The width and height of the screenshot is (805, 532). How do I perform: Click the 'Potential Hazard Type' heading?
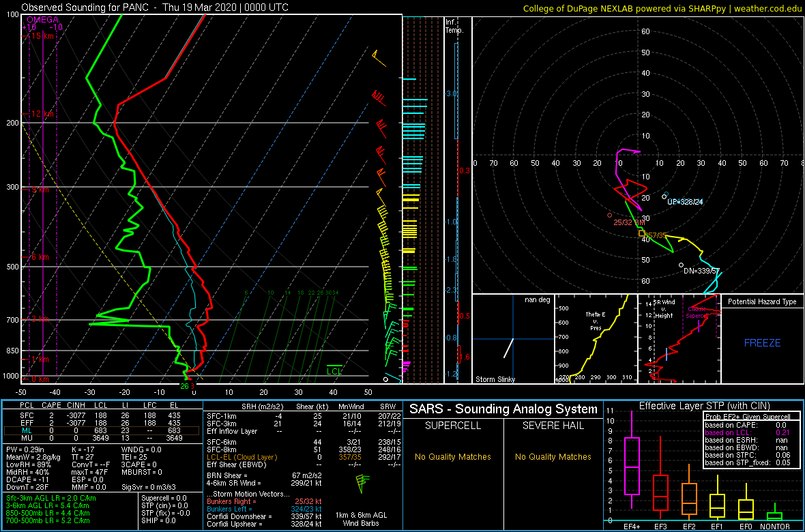762,301
